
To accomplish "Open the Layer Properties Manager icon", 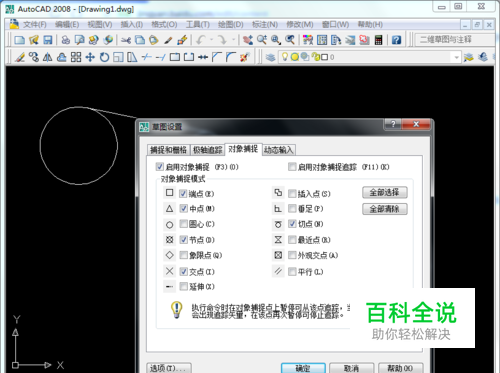I will 270,57.
